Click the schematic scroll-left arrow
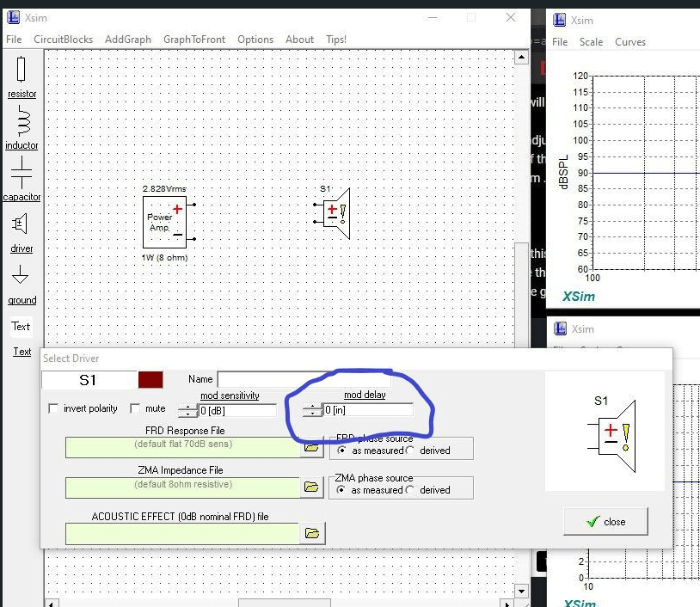 [x=52, y=604]
